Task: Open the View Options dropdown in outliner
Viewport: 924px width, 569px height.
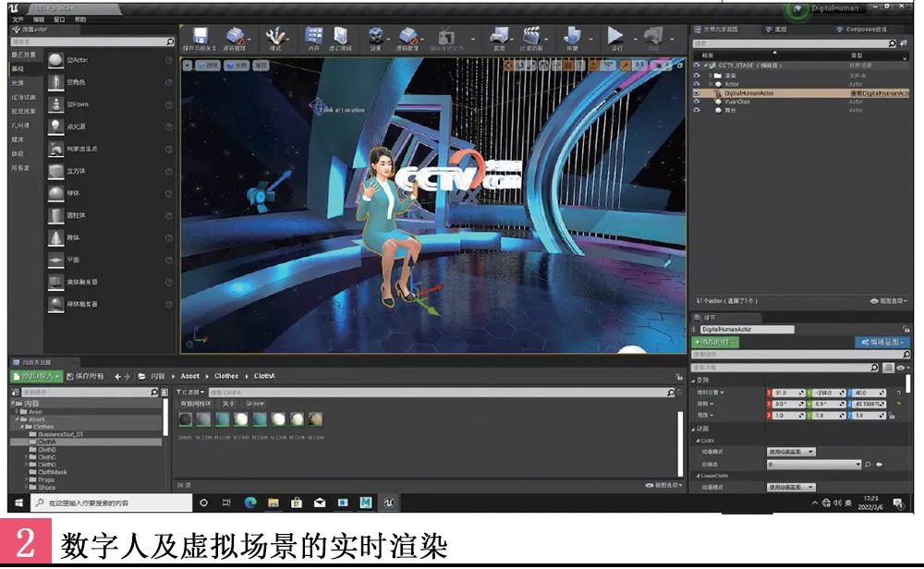Action: [888, 301]
